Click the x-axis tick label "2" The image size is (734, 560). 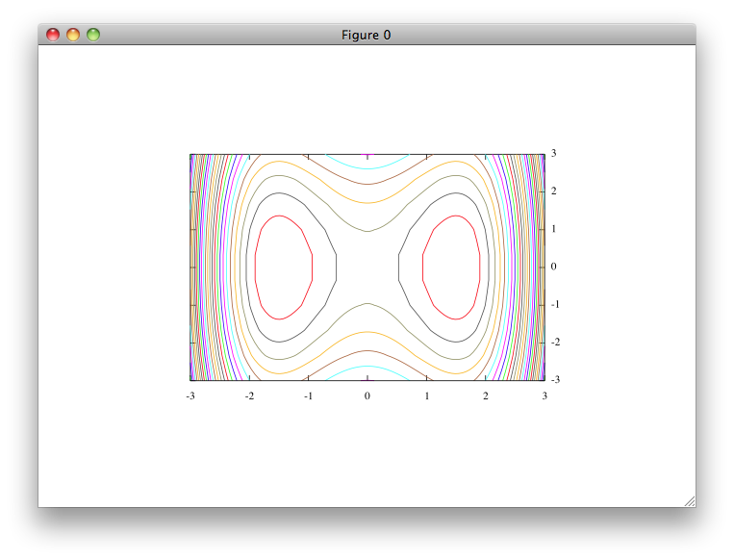pos(485,395)
